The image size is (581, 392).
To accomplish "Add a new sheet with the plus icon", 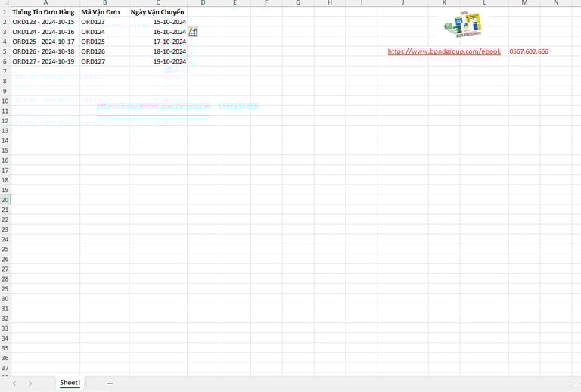I will click(110, 384).
